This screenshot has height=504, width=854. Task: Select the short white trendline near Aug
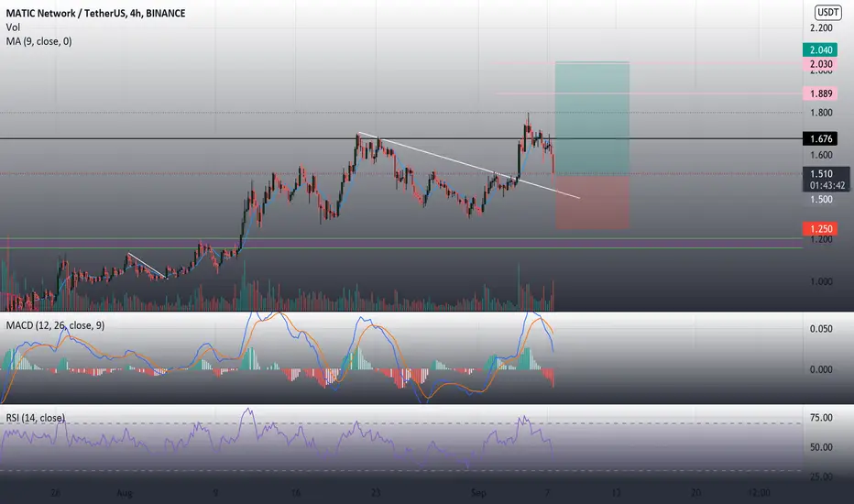(x=147, y=266)
